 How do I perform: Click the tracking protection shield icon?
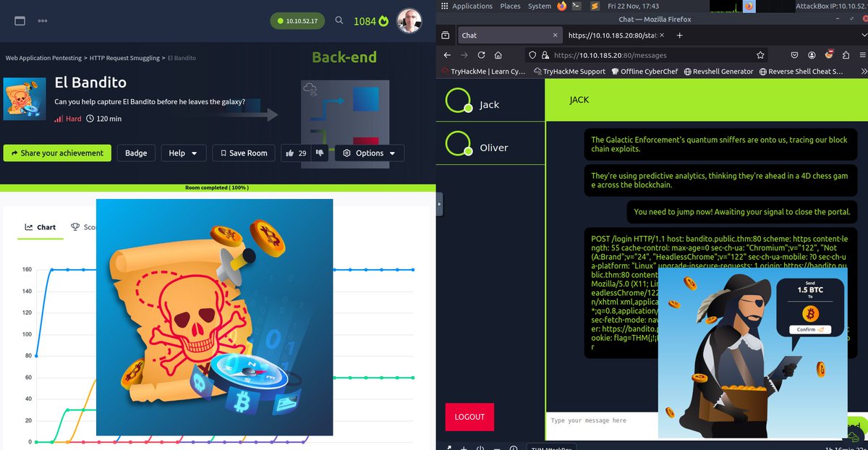coord(533,55)
